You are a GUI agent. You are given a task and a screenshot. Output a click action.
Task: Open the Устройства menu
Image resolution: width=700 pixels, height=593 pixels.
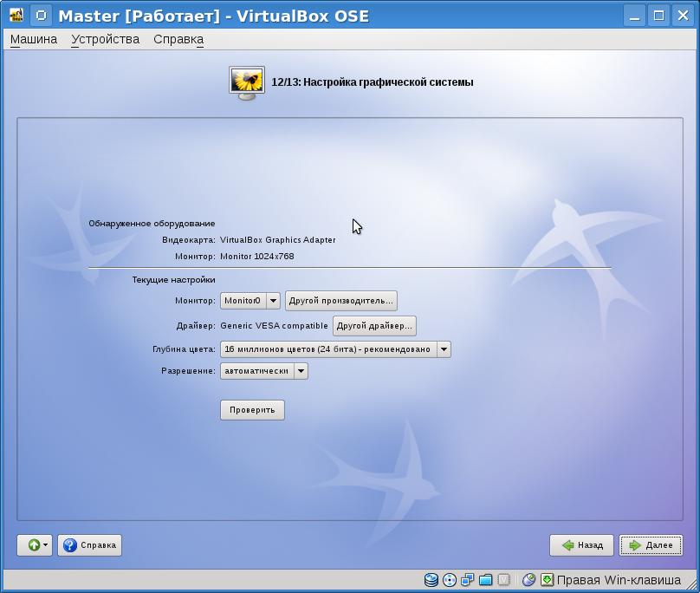(105, 39)
